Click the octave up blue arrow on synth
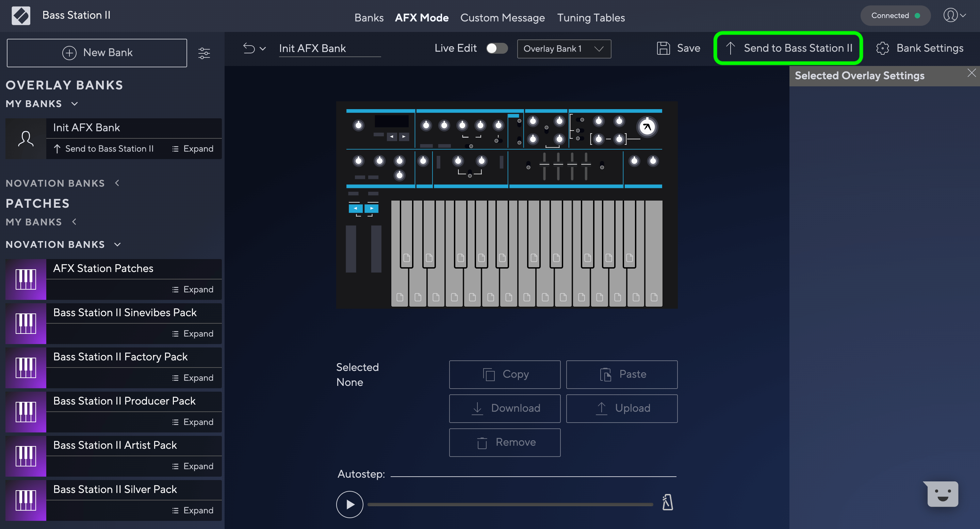Screen dimensions: 980x529 [x=372, y=208]
